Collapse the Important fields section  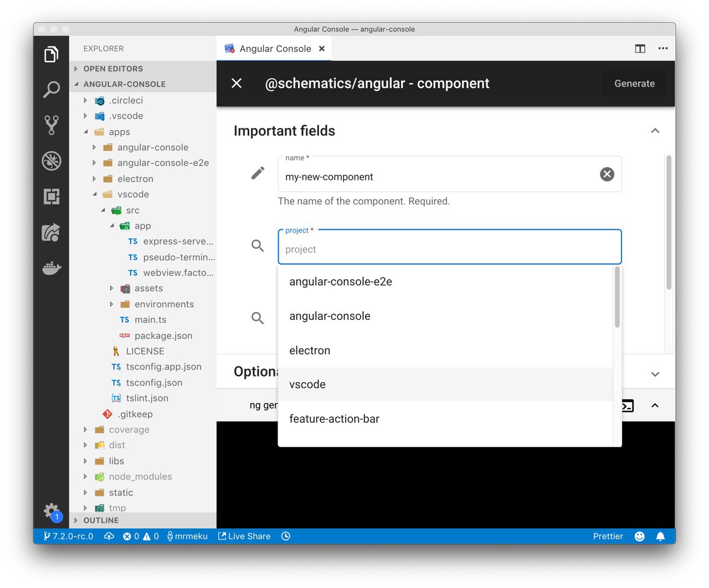coord(655,131)
